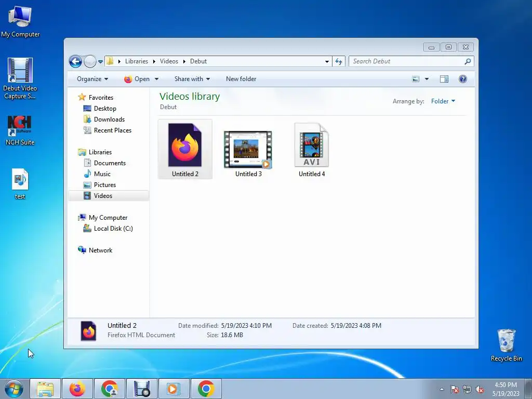The image size is (532, 399).
Task: Open Google Chrome taskbar icon
Action: point(206,389)
